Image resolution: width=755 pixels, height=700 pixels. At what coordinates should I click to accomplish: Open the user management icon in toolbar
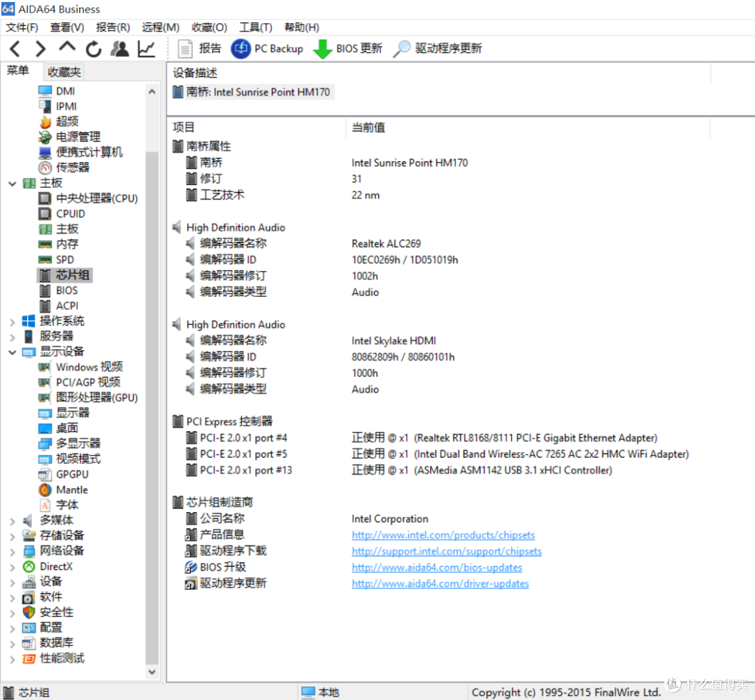120,49
